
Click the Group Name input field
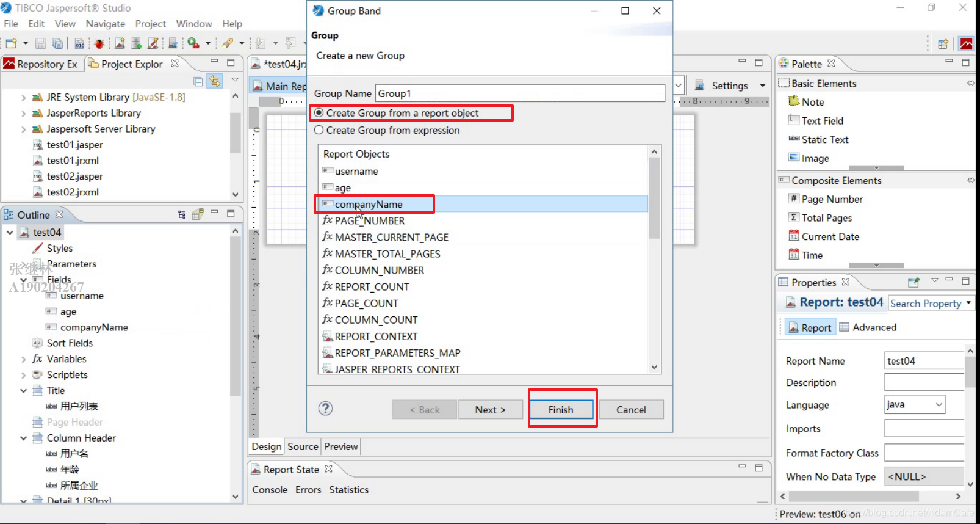520,93
